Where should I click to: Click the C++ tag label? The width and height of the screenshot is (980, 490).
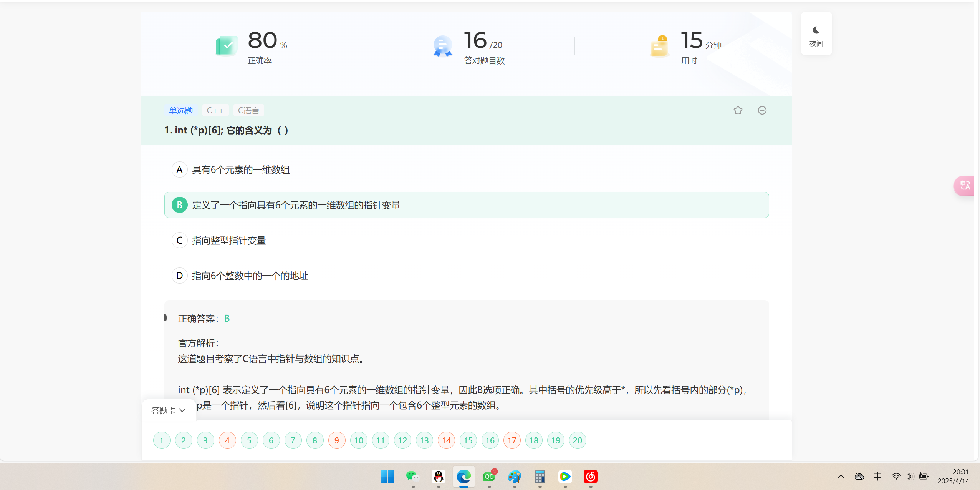tap(215, 110)
